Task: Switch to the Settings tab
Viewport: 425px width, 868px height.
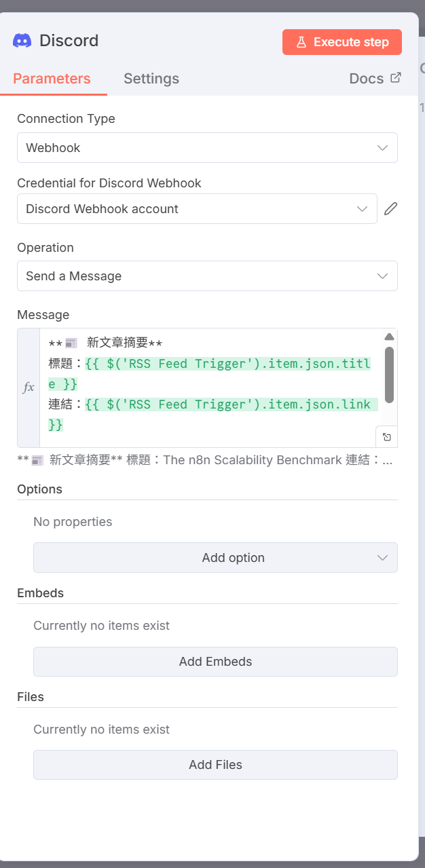Action: 151,79
